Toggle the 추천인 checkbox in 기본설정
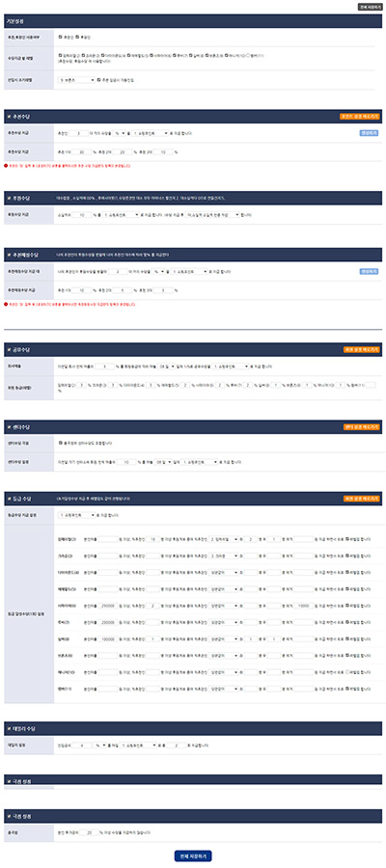Screen dimensions: 386x868 (60, 37)
